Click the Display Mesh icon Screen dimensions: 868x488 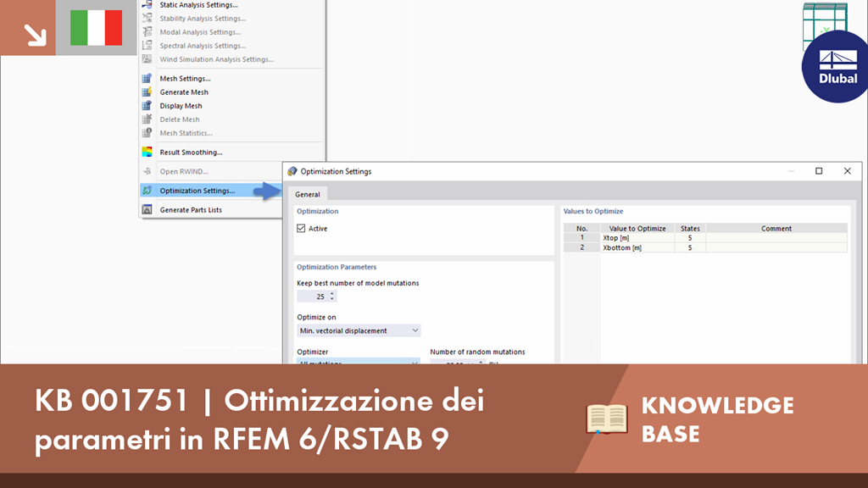point(147,106)
